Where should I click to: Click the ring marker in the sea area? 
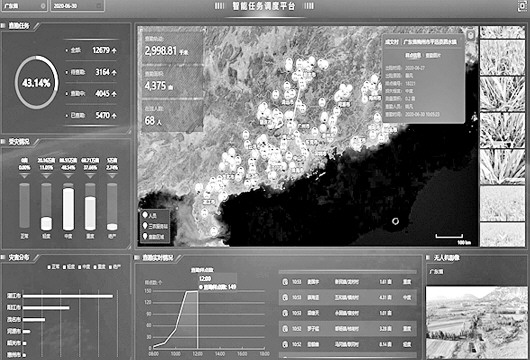click(x=395, y=221)
